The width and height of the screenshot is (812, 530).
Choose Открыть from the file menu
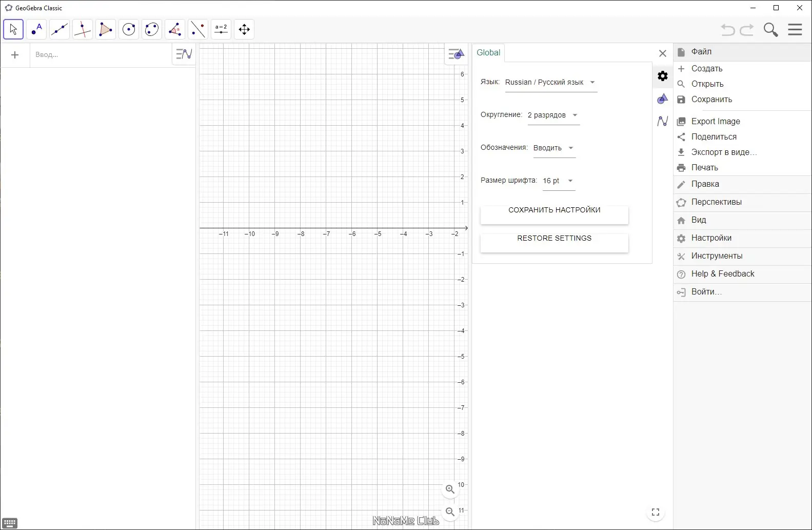(x=742, y=84)
